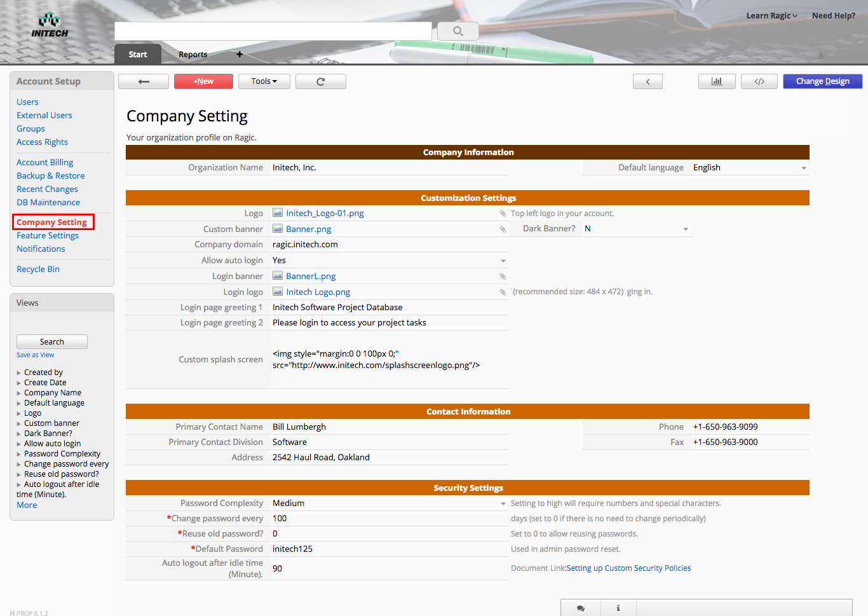Screen dimensions: 868x616
Task: Open the chat bubble icon in the bottom bar
Action: (x=581, y=608)
